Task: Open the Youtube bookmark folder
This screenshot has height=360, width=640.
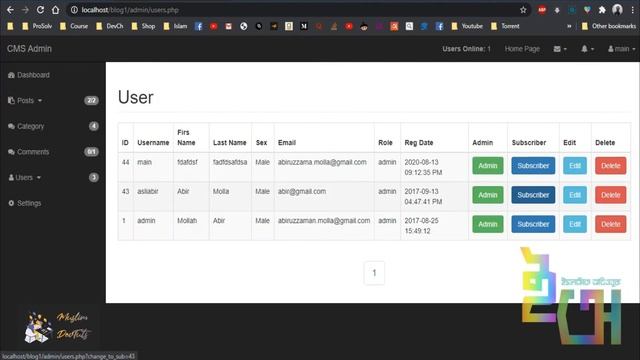Action: pyautogui.click(x=467, y=26)
